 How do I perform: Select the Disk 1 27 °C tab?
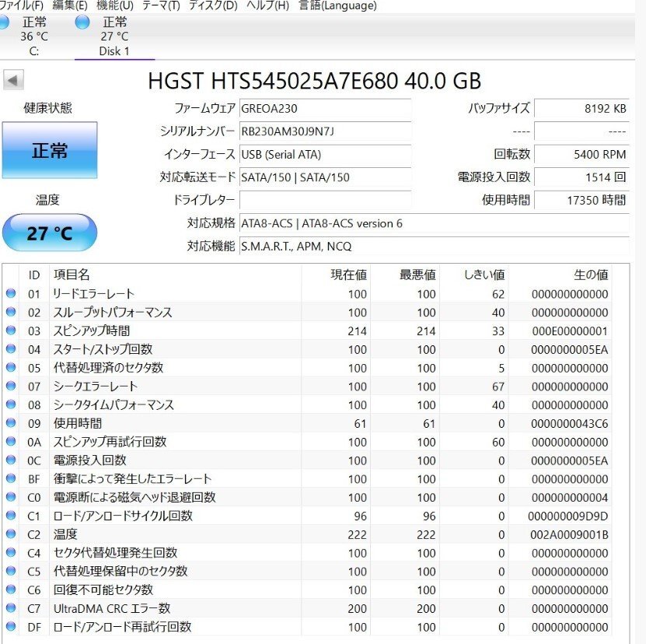click(x=114, y=37)
